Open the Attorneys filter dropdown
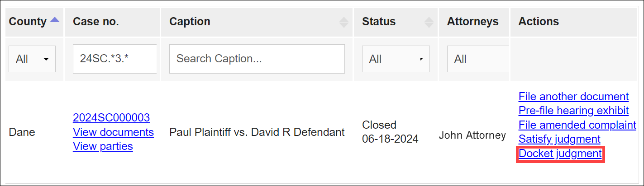644x186 pixels. point(477,59)
